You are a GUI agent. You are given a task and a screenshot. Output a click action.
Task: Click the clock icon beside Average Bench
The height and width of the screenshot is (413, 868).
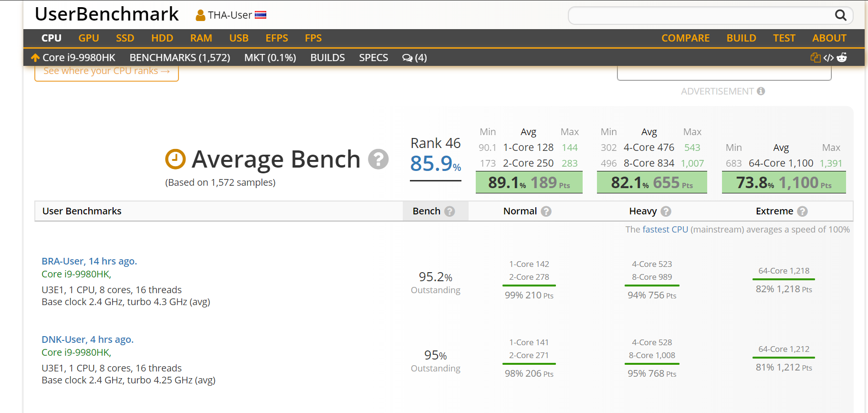[x=175, y=159]
